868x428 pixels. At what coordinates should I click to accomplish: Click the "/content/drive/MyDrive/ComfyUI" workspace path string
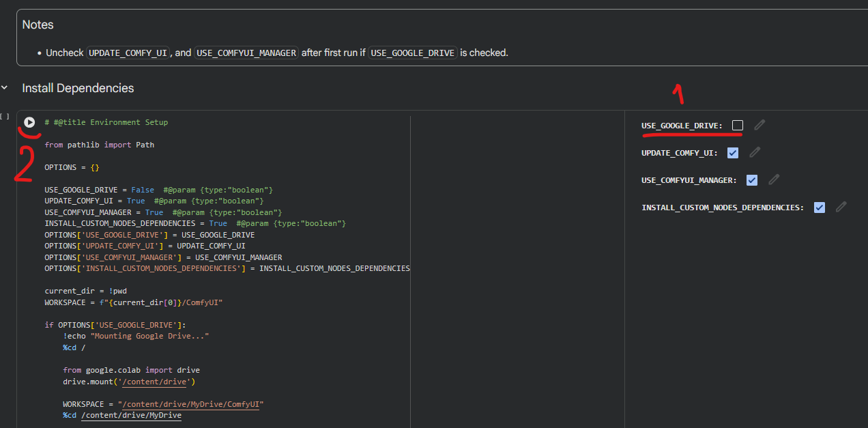pos(190,404)
